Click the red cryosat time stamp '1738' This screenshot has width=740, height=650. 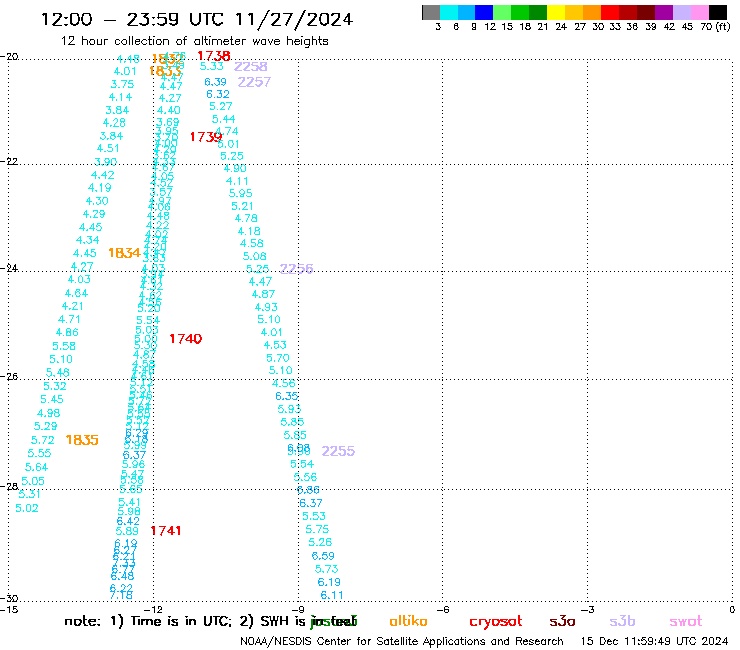click(x=214, y=56)
